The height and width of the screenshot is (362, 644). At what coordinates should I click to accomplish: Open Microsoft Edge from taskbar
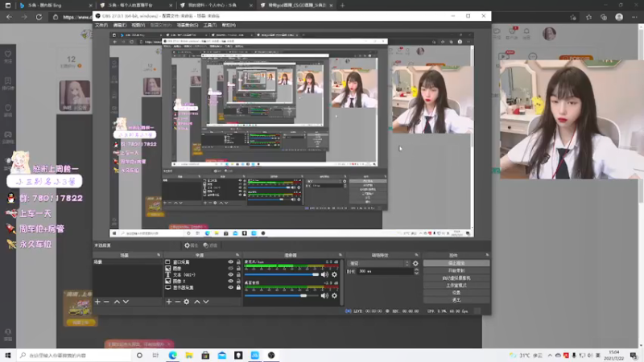point(172,355)
